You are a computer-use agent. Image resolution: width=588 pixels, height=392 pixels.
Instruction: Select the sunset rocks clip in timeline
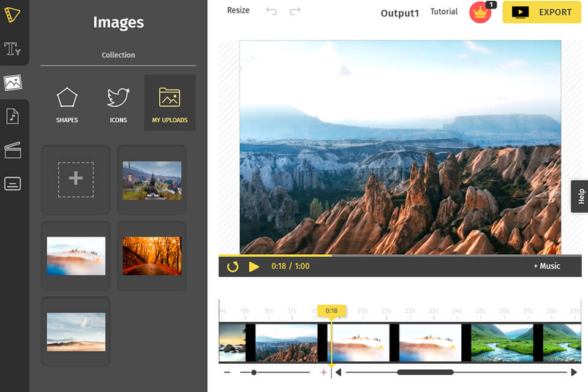coord(232,342)
